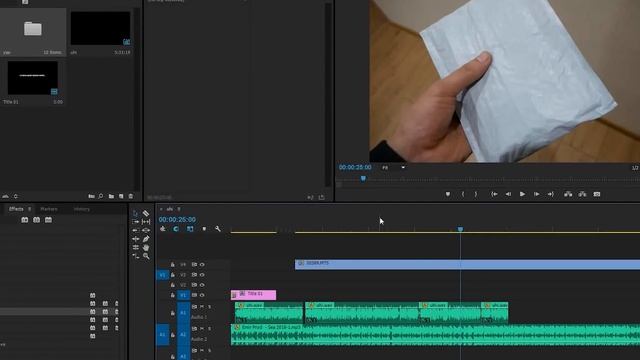Image resolution: width=640 pixels, height=360 pixels.
Task: Step back one frame in program monitor
Action: click(x=508, y=194)
